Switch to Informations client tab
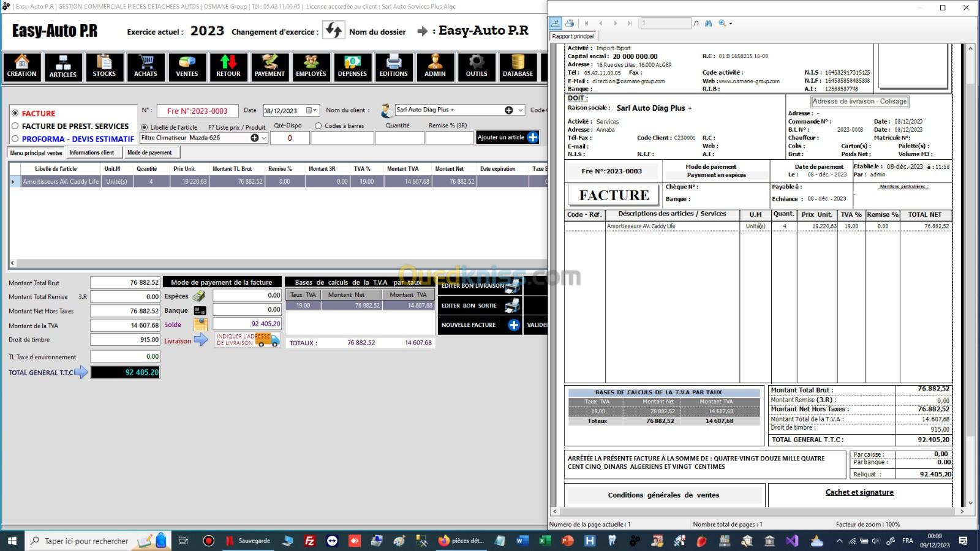980x551 pixels. tap(92, 152)
